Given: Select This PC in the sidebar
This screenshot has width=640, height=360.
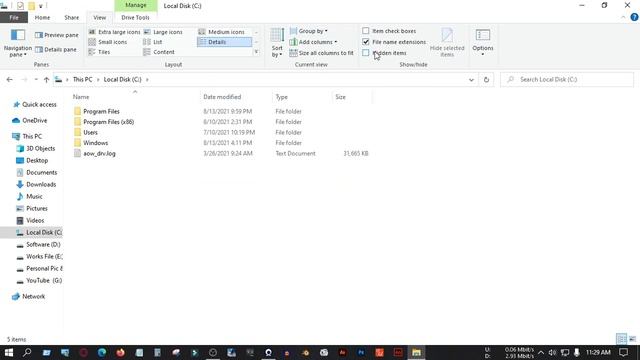Looking at the screenshot, I should pos(27,136).
